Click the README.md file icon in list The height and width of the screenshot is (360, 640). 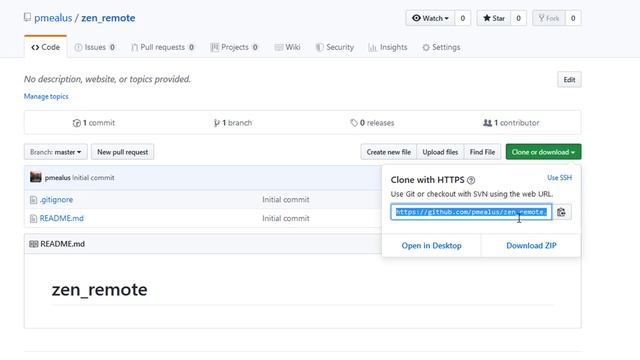pyautogui.click(x=33, y=219)
